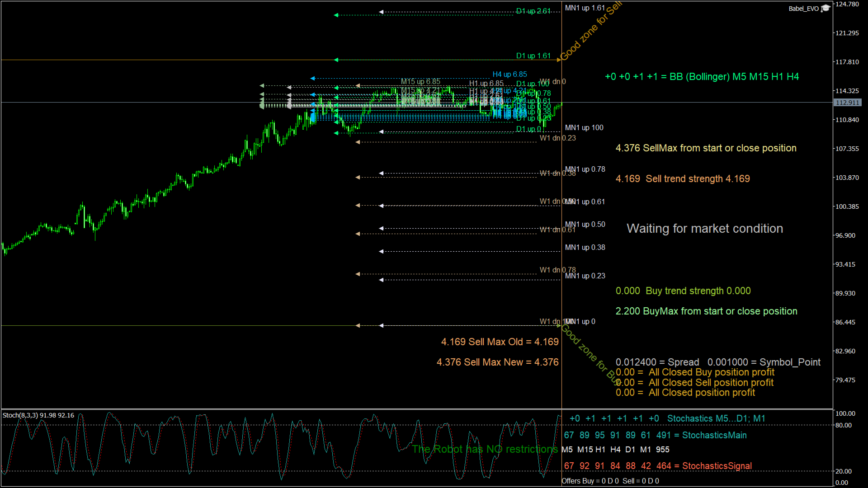This screenshot has height=488, width=868.
Task: Click the W1 dn 0.78 level label
Action: pyautogui.click(x=558, y=270)
